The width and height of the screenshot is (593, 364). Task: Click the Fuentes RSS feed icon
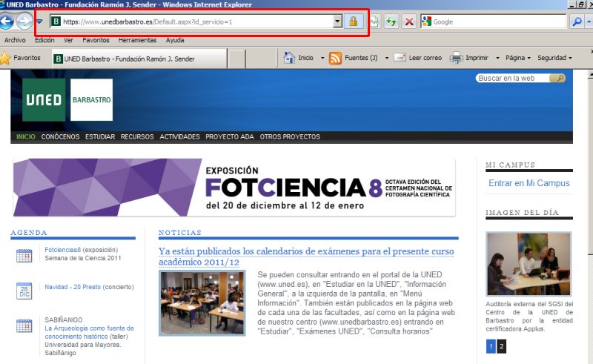click(x=335, y=57)
